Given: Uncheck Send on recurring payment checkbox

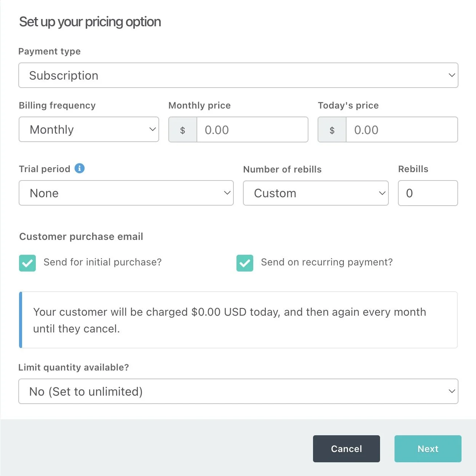Looking at the screenshot, I should coord(245,263).
